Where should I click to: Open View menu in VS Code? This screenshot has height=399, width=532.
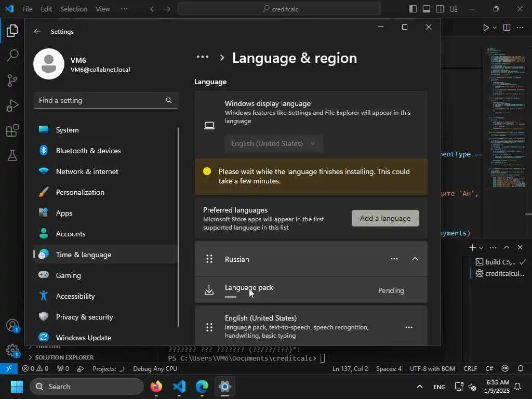pyautogui.click(x=103, y=9)
